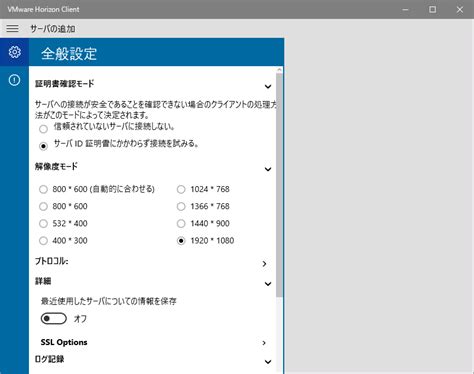Click the プロトコル: label

(x=52, y=261)
